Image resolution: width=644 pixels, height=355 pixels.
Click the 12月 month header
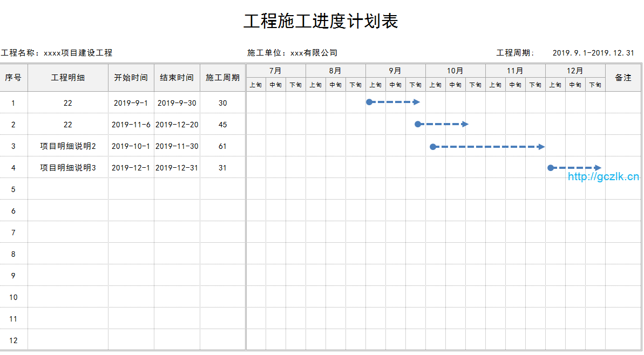pos(575,71)
